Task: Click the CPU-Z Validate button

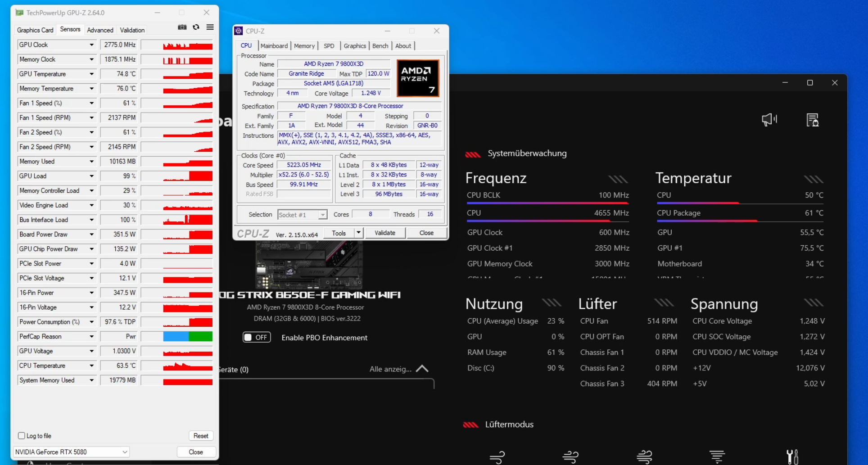Action: tap(385, 233)
